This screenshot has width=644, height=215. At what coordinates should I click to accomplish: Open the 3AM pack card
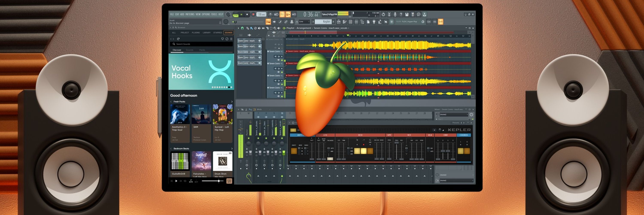[x=201, y=123]
